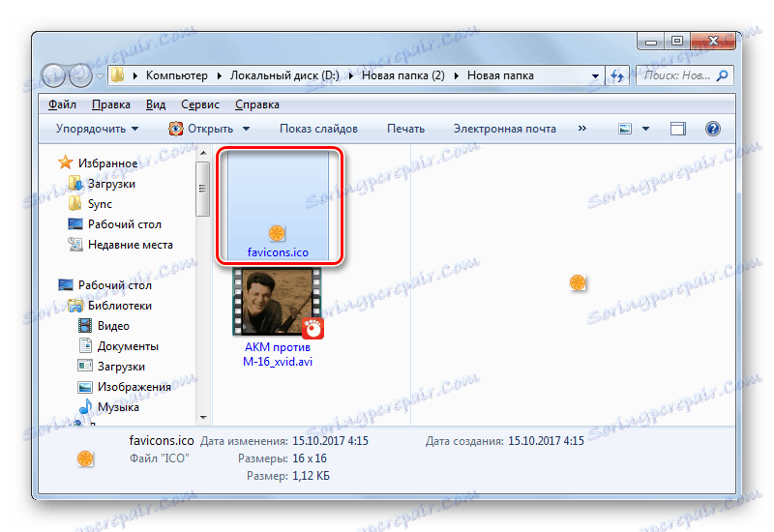Open the Документы library
The image size is (774, 532).
click(x=128, y=346)
